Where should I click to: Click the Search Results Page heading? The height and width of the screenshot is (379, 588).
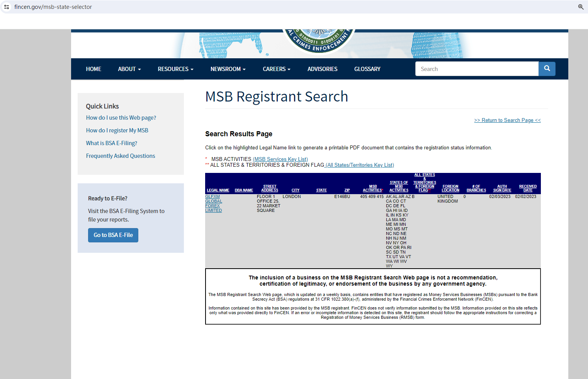click(x=239, y=134)
